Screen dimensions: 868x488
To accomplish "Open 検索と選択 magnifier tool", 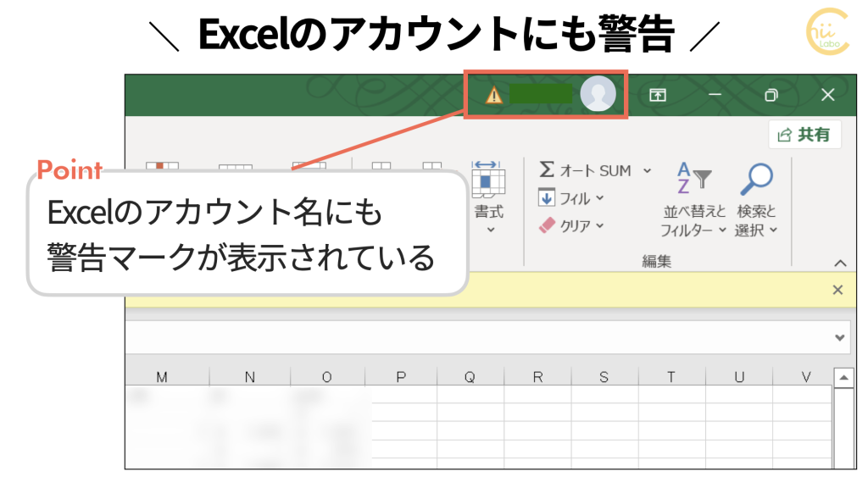I will coord(756,200).
